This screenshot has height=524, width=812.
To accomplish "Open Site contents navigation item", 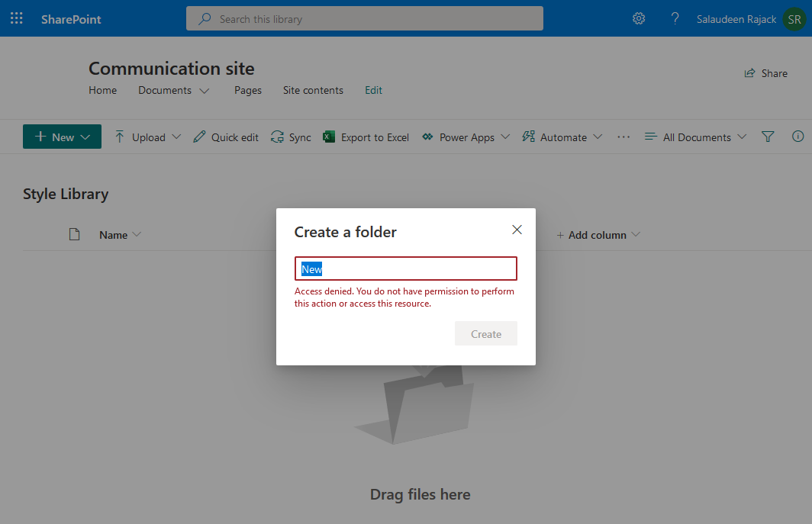I will pos(313,90).
